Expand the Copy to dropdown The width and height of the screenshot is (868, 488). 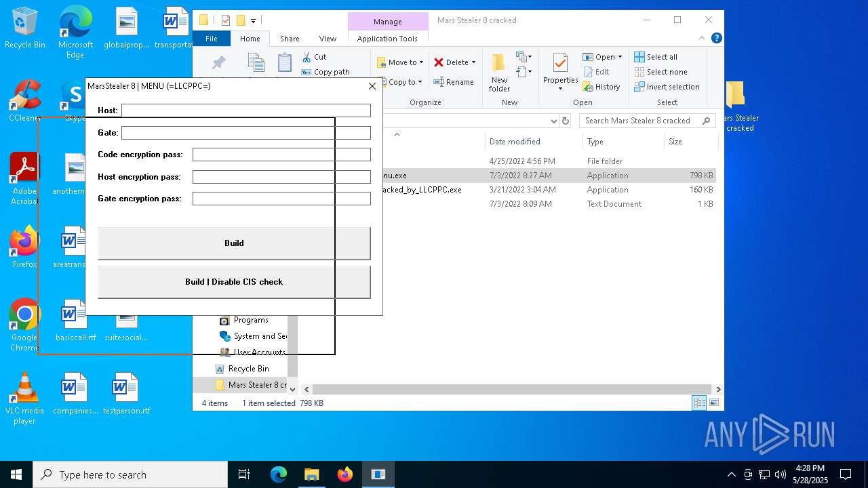420,82
